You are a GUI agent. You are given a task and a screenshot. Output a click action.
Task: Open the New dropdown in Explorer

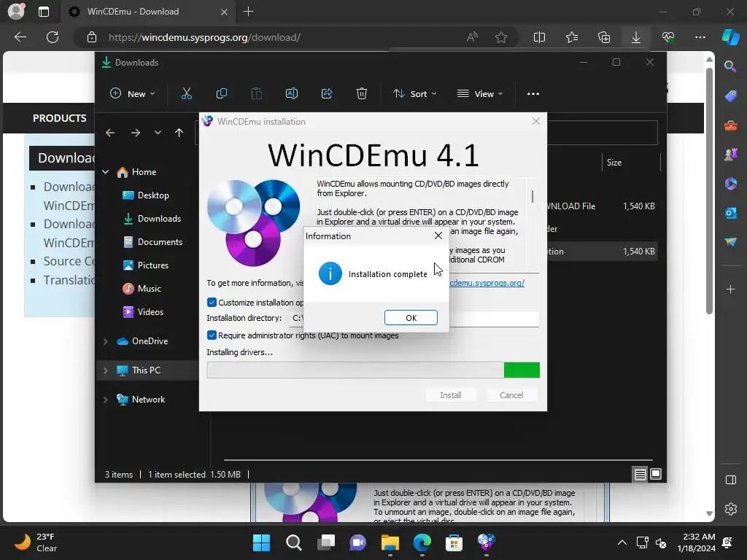pos(133,94)
